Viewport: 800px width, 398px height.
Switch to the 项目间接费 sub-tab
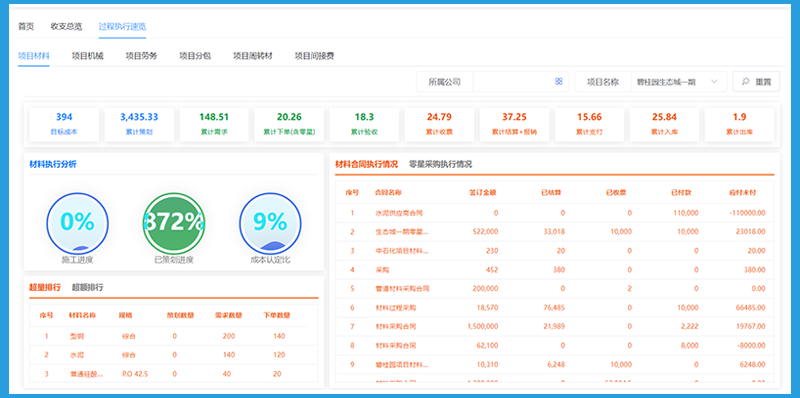point(314,56)
